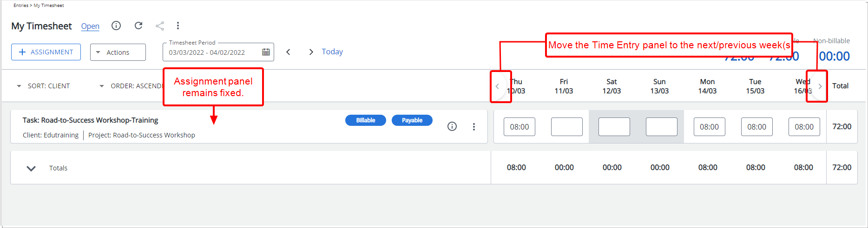This screenshot has width=868, height=228.
Task: Open the header three-dot more options menu
Action: point(178,26)
